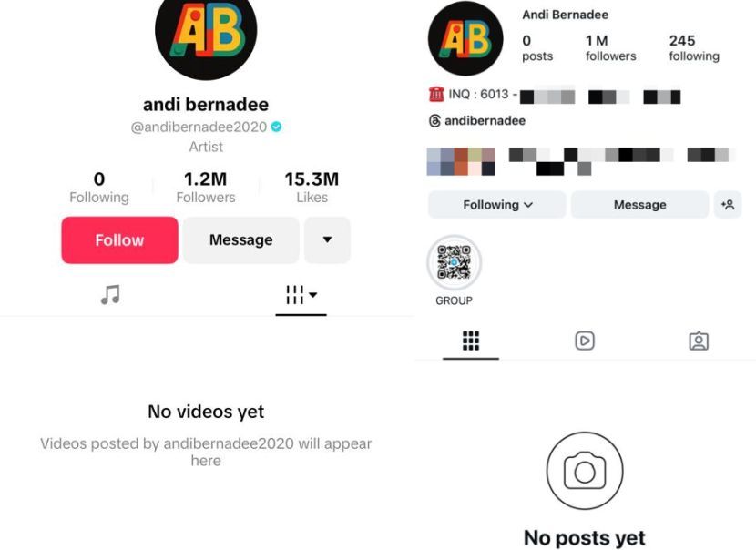Switch to the tagged photos tab

pyautogui.click(x=699, y=341)
